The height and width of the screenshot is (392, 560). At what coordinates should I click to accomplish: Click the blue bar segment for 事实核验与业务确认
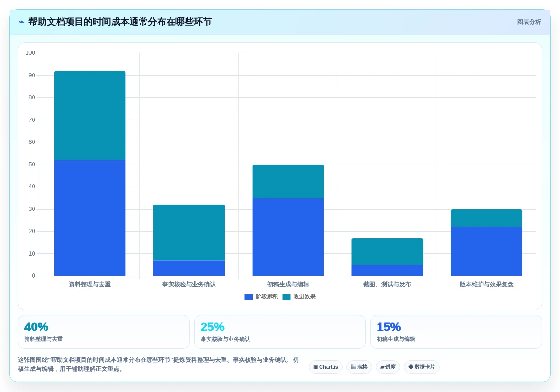pyautogui.click(x=189, y=268)
